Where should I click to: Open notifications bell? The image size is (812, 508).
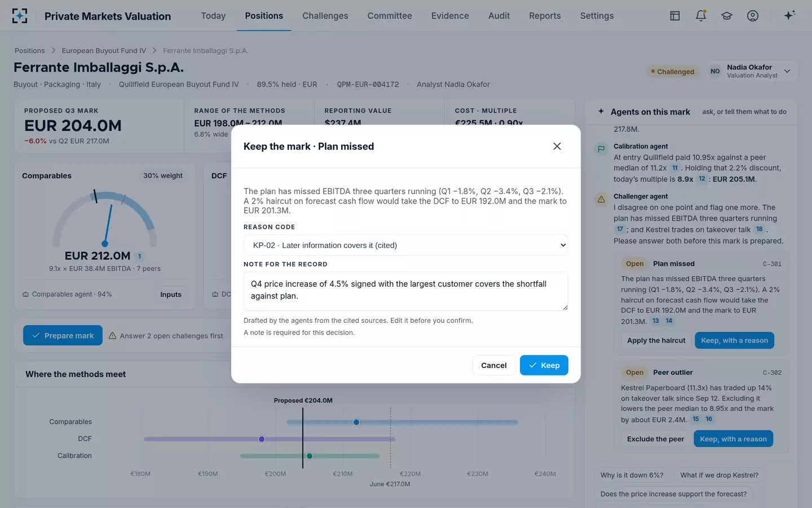tap(701, 16)
